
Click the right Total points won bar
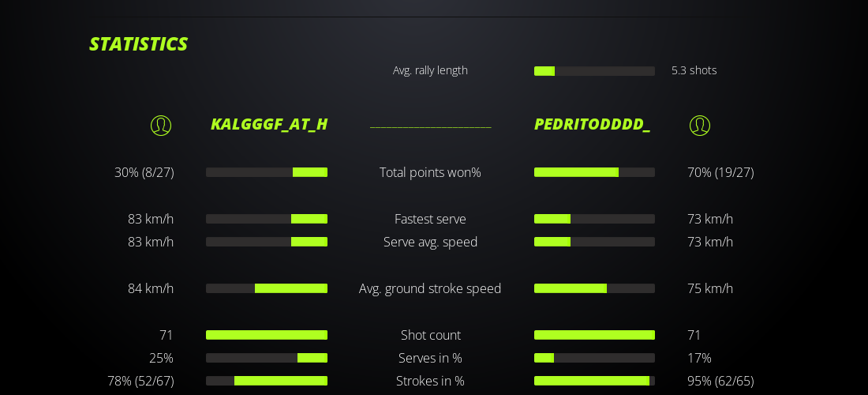[x=594, y=172]
